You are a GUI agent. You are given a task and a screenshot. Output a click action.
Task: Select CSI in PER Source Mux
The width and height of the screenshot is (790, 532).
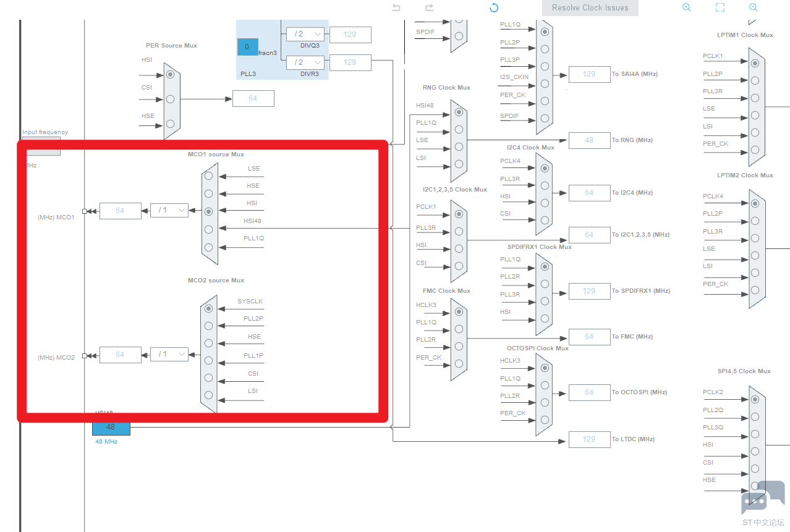click(171, 99)
